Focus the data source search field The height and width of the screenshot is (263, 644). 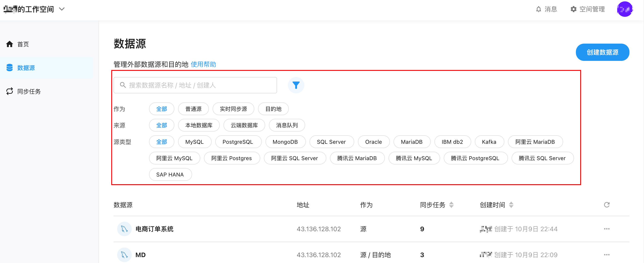point(195,85)
